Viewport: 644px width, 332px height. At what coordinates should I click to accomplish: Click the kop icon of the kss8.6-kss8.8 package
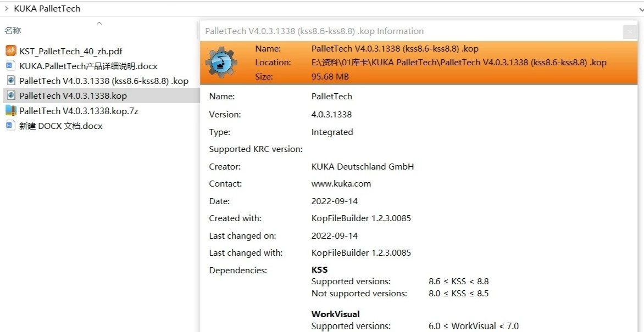point(10,81)
